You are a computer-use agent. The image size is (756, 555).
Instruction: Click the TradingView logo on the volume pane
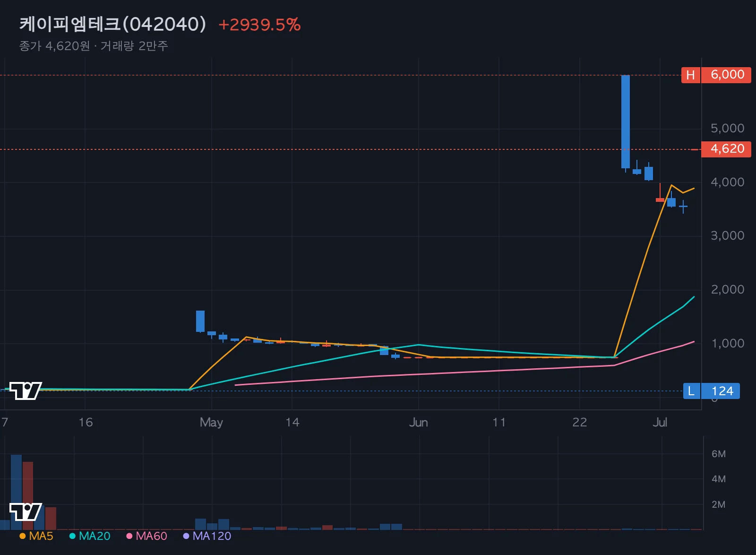pyautogui.click(x=26, y=512)
